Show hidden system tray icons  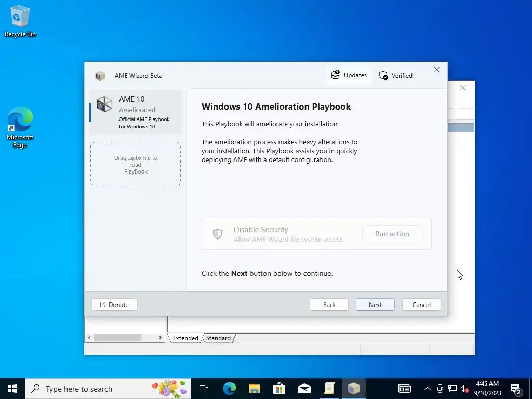tap(428, 389)
